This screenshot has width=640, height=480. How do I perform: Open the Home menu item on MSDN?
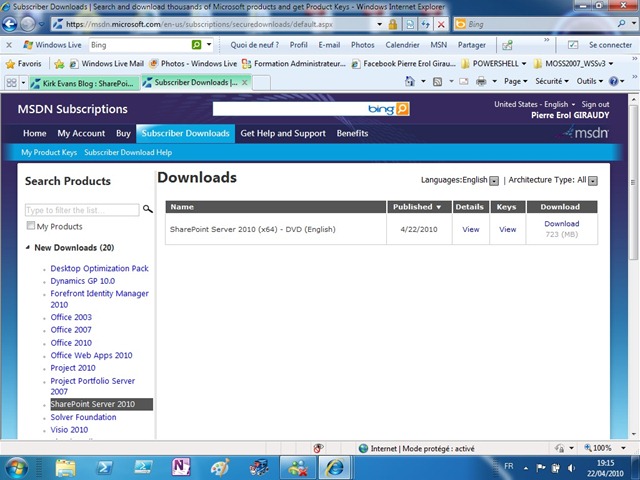point(35,133)
